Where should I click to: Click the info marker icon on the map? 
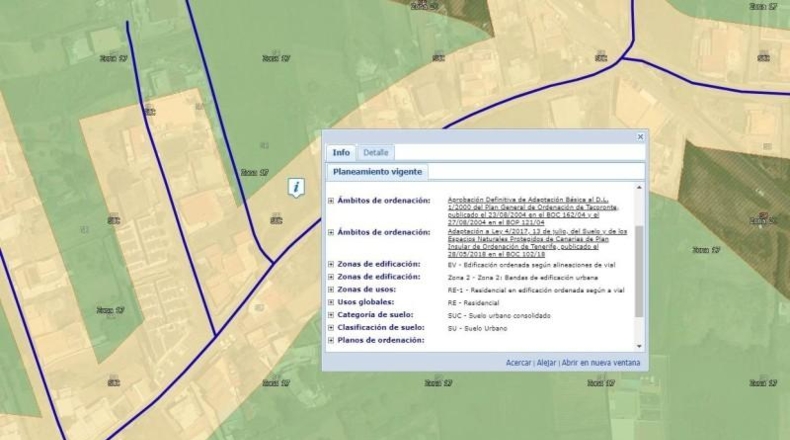[296, 187]
